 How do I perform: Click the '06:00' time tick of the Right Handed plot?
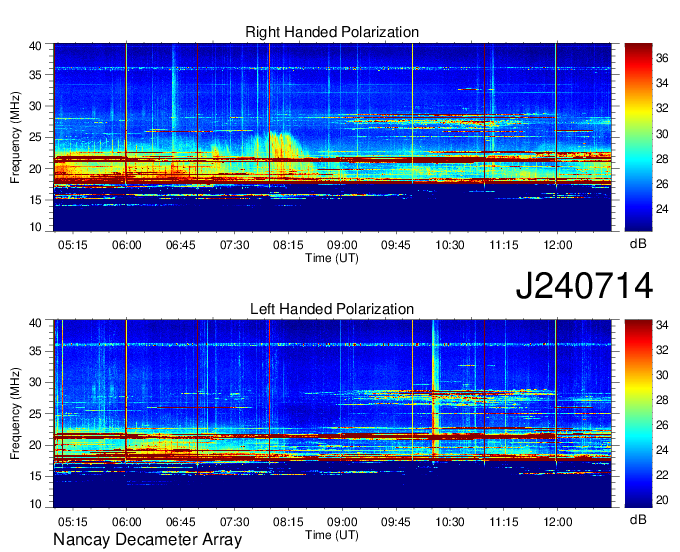127,245
